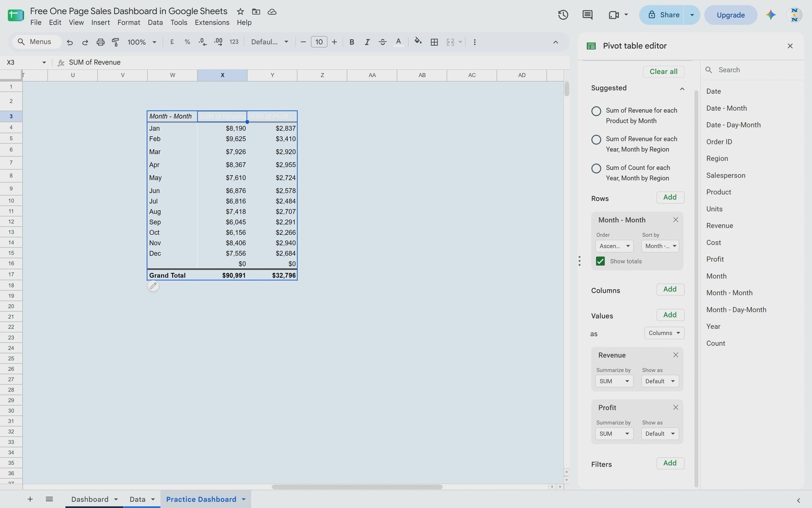Open the Format menu
The image size is (812, 508).
click(128, 22)
